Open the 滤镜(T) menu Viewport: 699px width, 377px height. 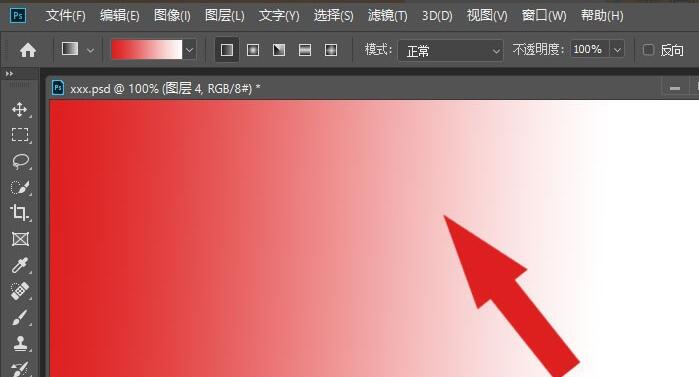pos(387,16)
